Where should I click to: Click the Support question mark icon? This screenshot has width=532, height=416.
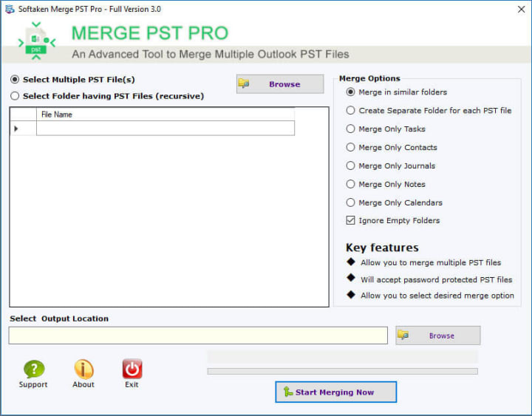click(x=33, y=369)
